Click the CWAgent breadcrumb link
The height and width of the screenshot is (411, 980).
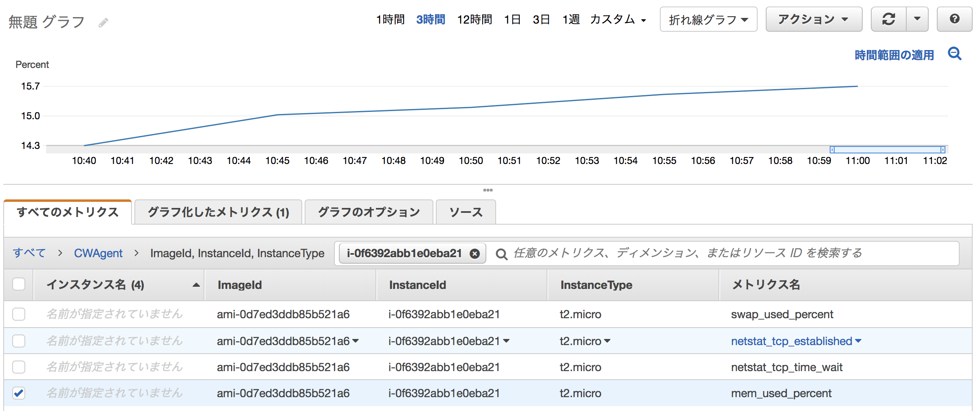98,253
